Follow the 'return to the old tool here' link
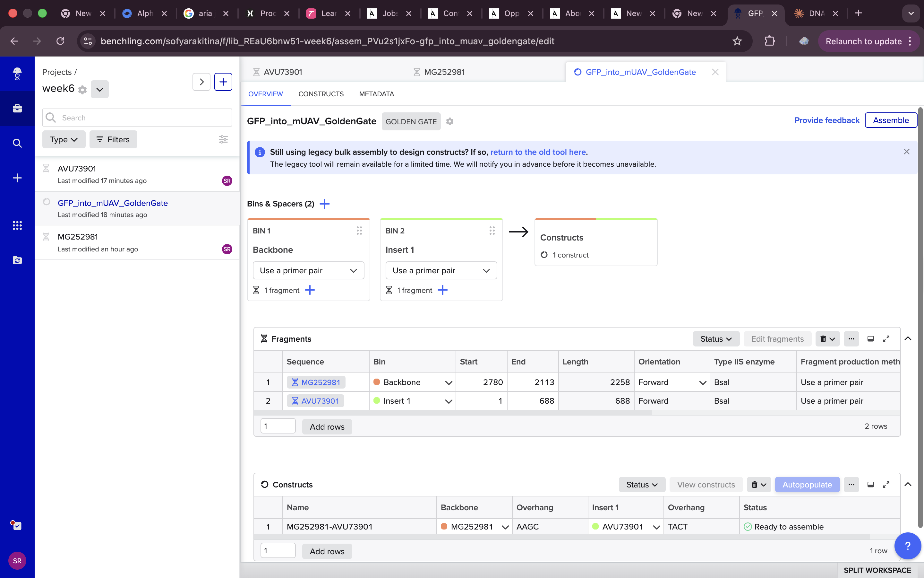The image size is (924, 578). coord(538,152)
